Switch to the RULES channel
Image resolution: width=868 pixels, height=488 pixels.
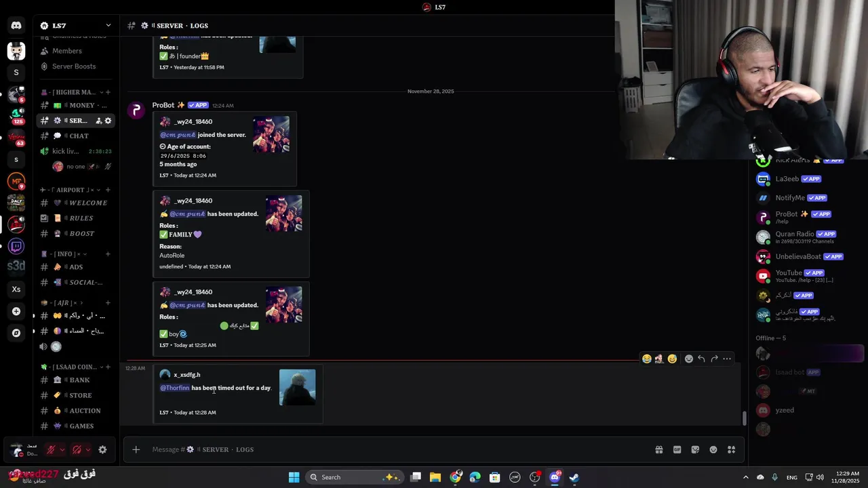75,218
